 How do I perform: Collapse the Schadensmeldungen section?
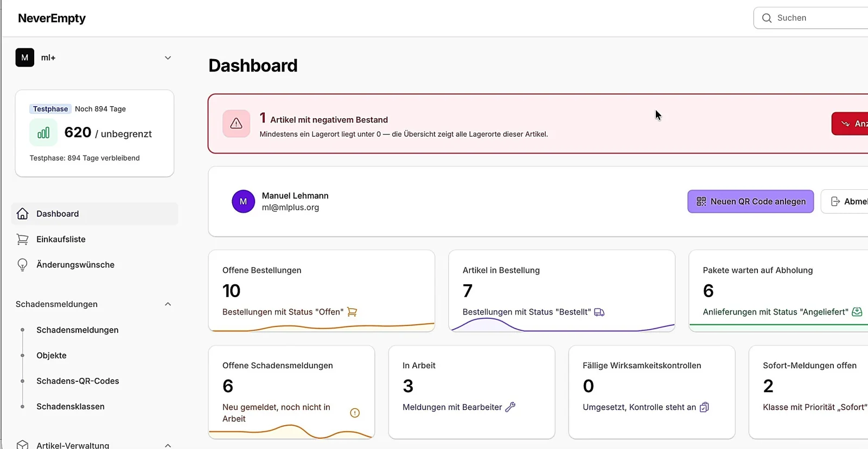pyautogui.click(x=168, y=304)
